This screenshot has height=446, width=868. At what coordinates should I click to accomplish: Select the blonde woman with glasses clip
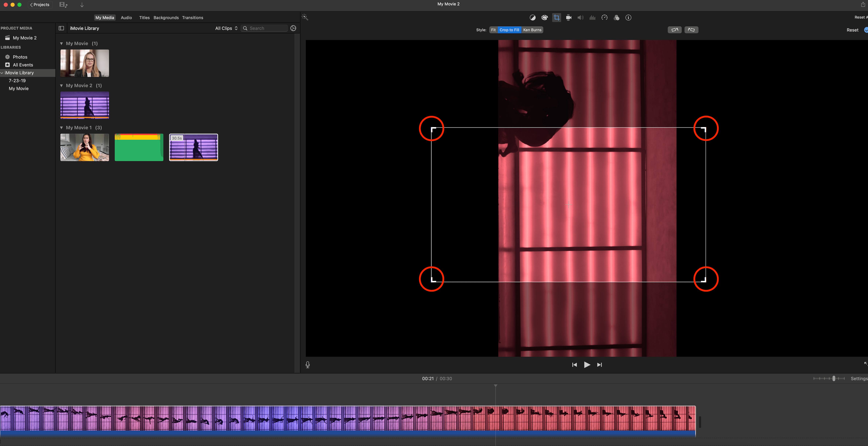coord(85,63)
